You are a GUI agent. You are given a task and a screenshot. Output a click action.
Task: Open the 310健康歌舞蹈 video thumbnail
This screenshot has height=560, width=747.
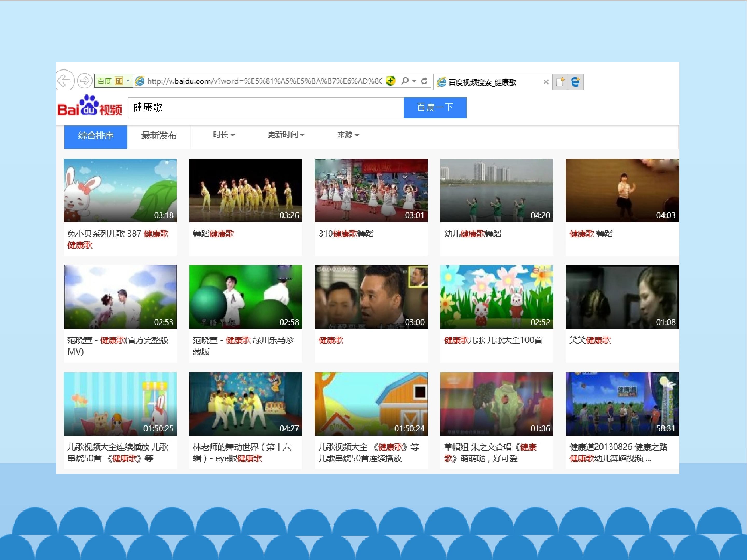coord(371,190)
